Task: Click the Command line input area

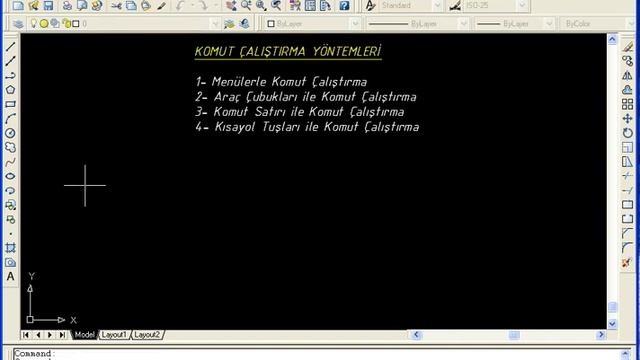Action: (316, 354)
